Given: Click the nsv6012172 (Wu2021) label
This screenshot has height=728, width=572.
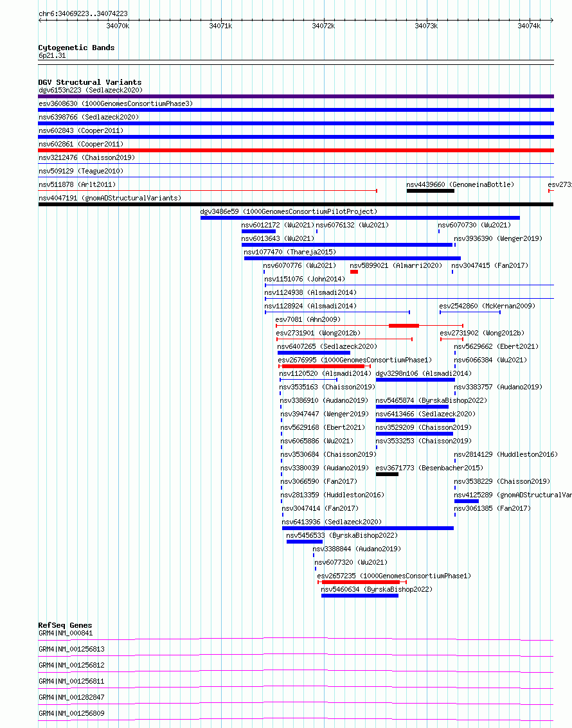Looking at the screenshot, I should coord(278,225).
